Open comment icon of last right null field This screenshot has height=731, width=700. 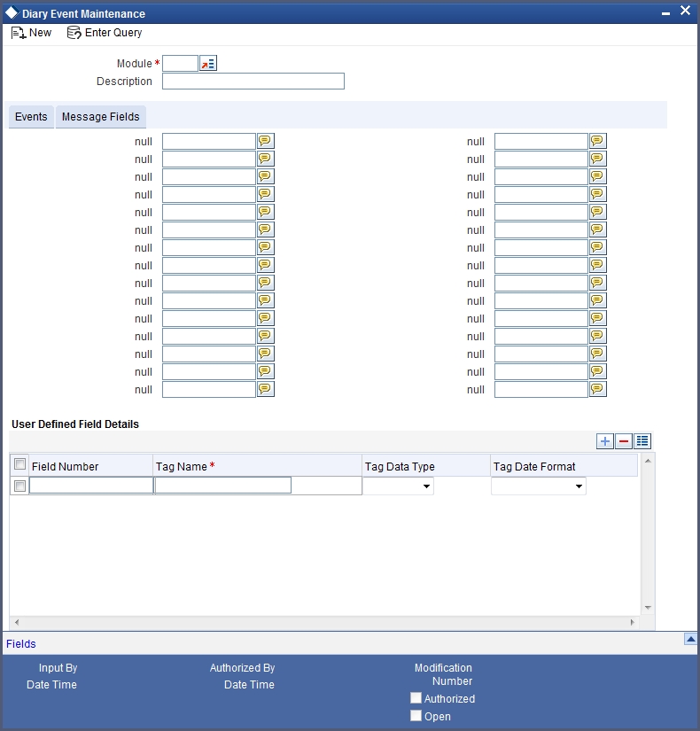coord(598,389)
